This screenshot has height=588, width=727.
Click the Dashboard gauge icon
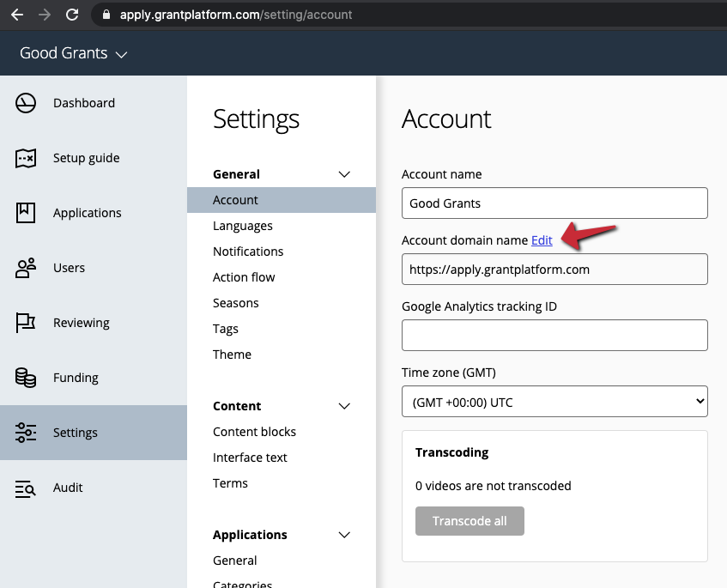pyautogui.click(x=26, y=103)
